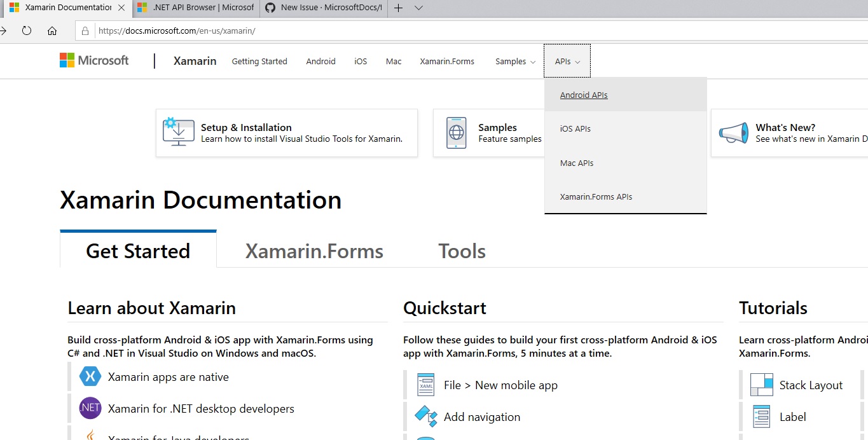Select the Tools tab
This screenshot has height=440, width=868.
click(x=462, y=251)
